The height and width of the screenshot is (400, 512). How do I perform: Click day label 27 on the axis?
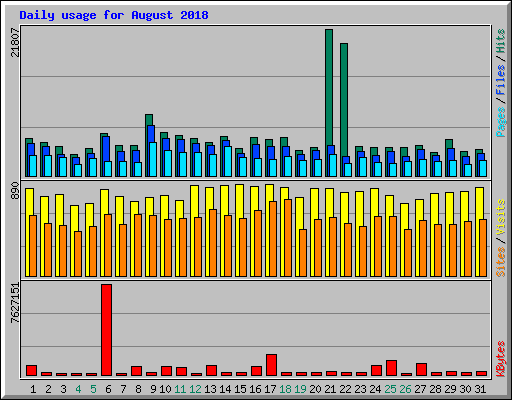click(x=420, y=389)
